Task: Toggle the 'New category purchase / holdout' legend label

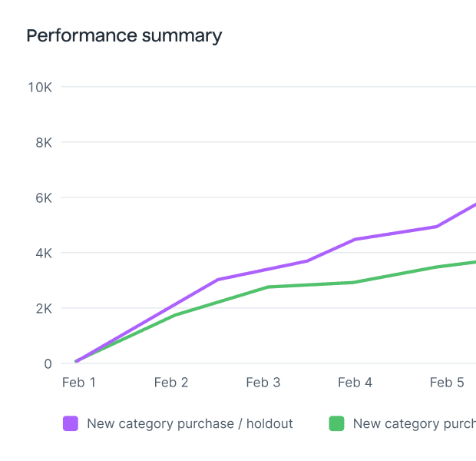Action: point(190,423)
